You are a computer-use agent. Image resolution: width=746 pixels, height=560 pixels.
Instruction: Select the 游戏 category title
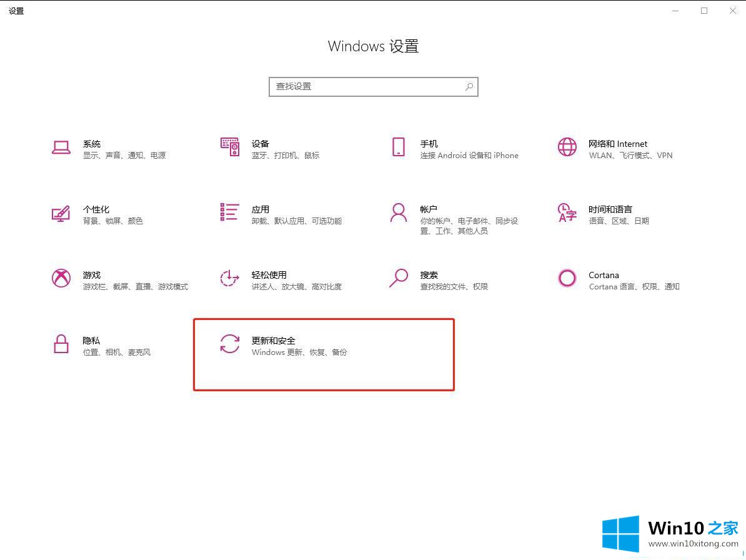pyautogui.click(x=92, y=275)
